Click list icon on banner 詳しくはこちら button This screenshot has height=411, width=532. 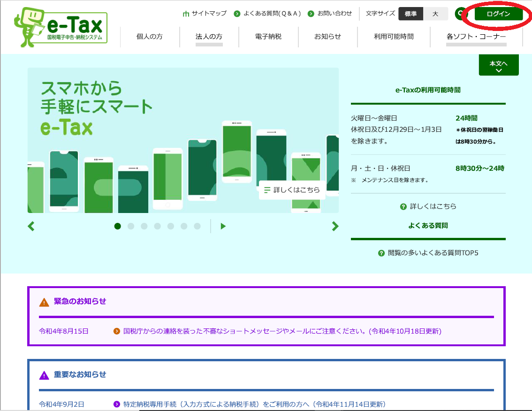(x=267, y=190)
